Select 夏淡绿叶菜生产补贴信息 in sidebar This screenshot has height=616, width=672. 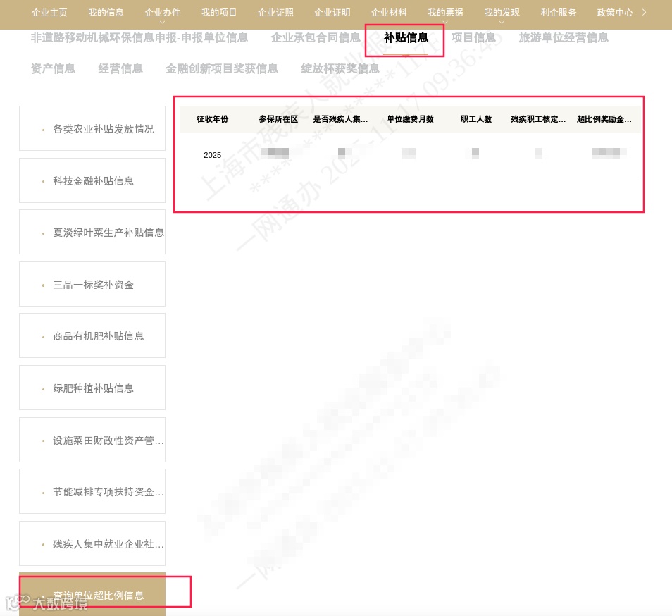click(92, 233)
